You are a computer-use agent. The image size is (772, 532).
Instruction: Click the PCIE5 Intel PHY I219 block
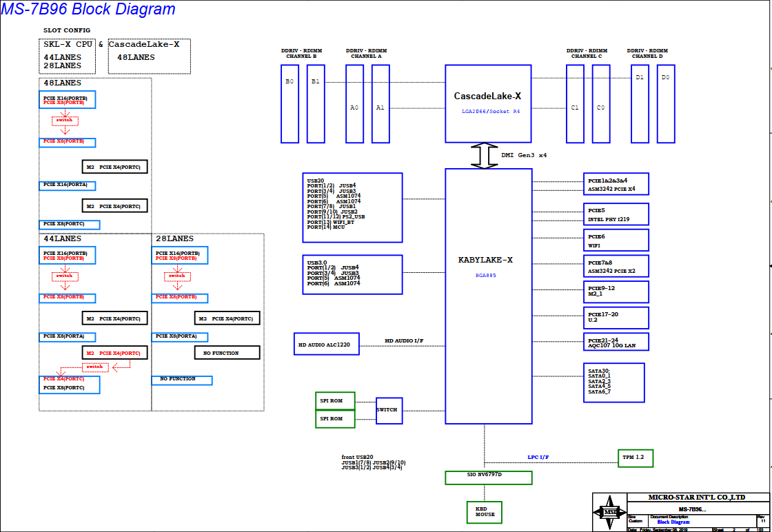click(x=616, y=214)
